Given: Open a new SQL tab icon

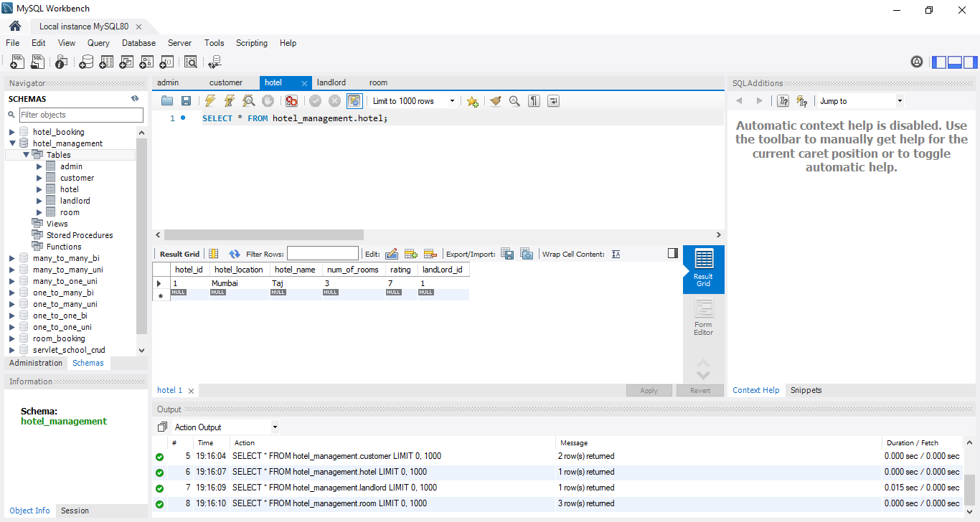Looking at the screenshot, I should coord(17,62).
